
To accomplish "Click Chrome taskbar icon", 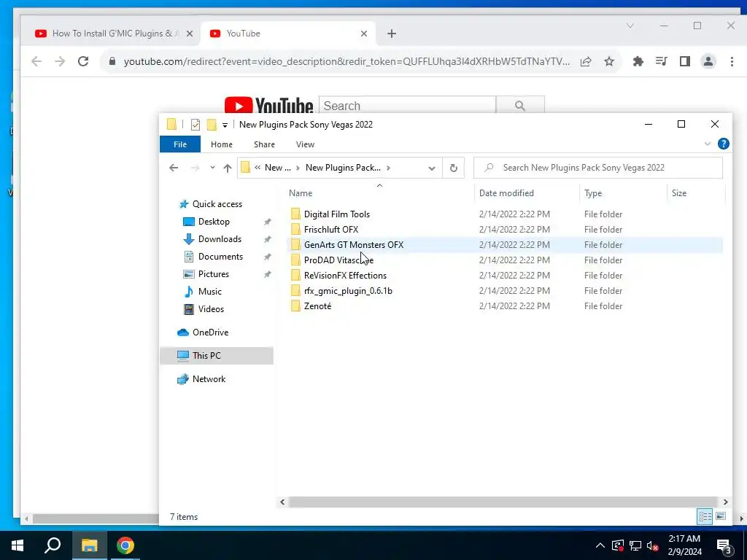I will tap(125, 545).
